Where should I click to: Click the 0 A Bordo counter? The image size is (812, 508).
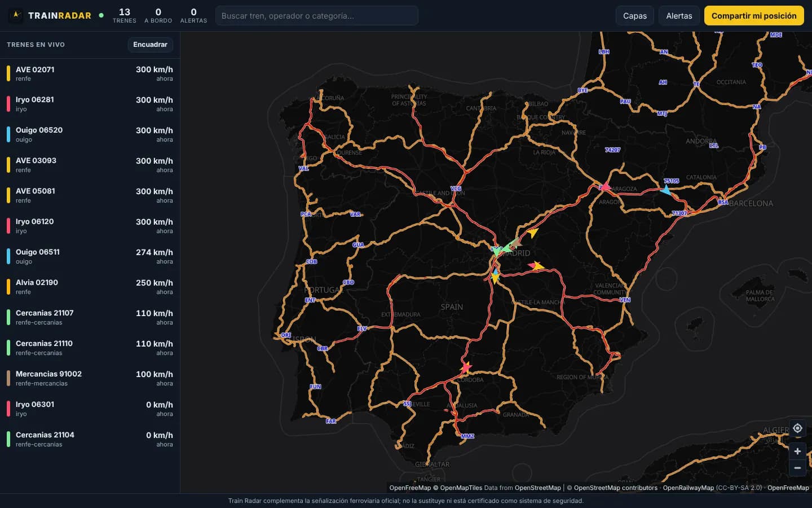coord(158,16)
